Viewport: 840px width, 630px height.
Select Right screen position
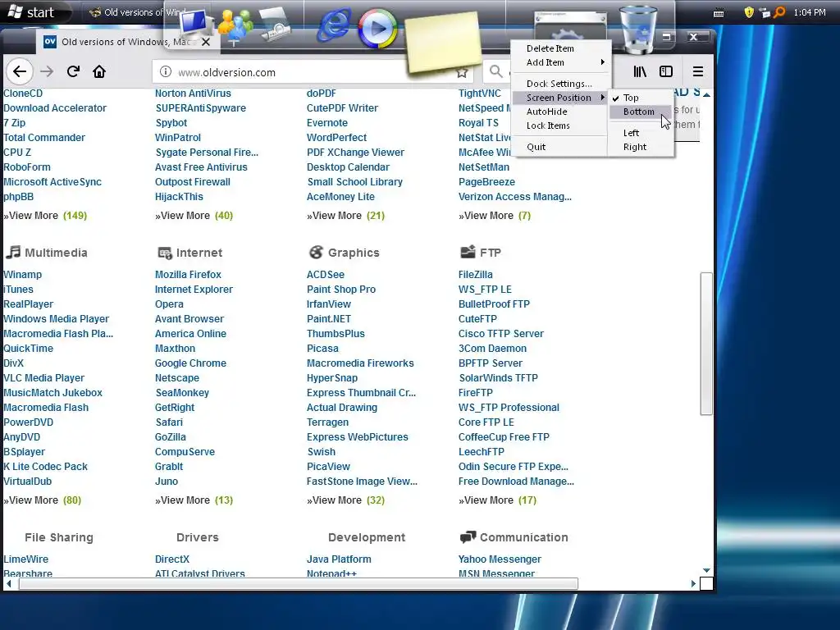634,147
